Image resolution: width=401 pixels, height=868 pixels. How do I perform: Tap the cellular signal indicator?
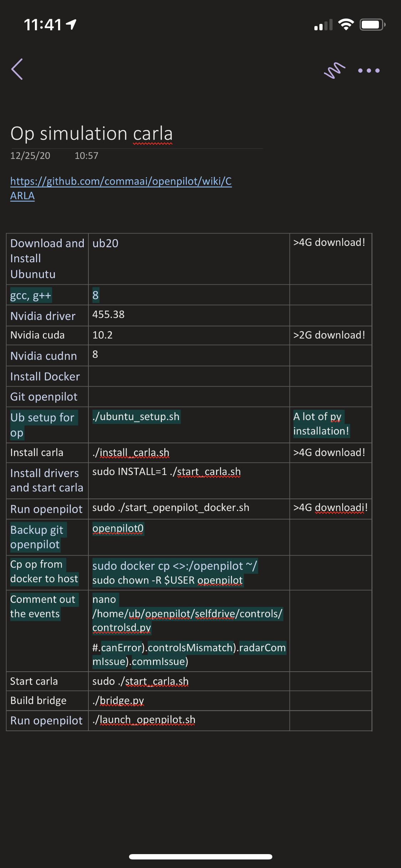click(322, 24)
